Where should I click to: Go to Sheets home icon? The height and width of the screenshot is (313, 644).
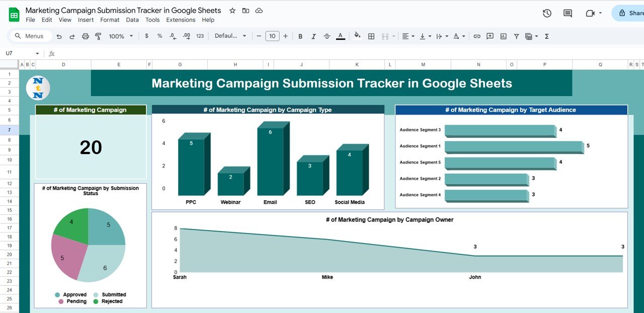[14, 15]
